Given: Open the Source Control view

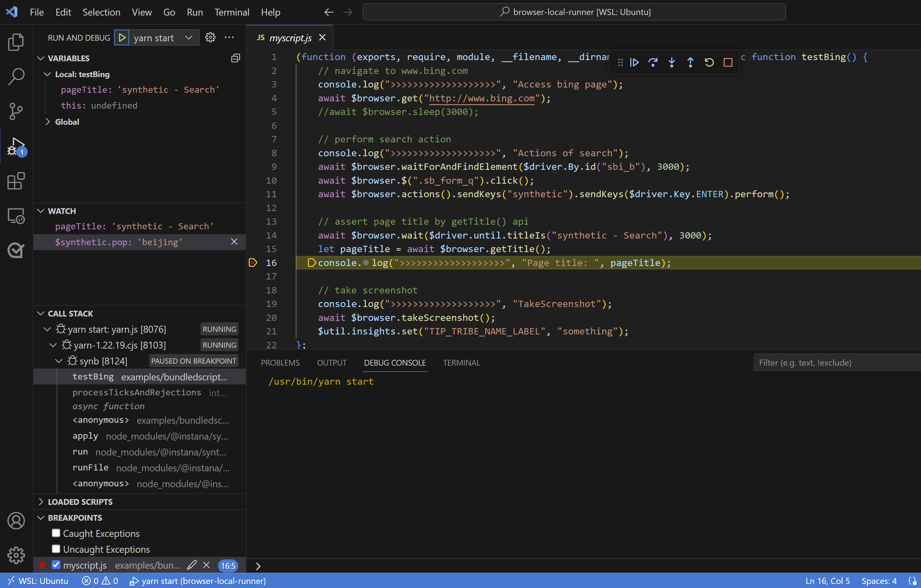Looking at the screenshot, I should pyautogui.click(x=16, y=111).
